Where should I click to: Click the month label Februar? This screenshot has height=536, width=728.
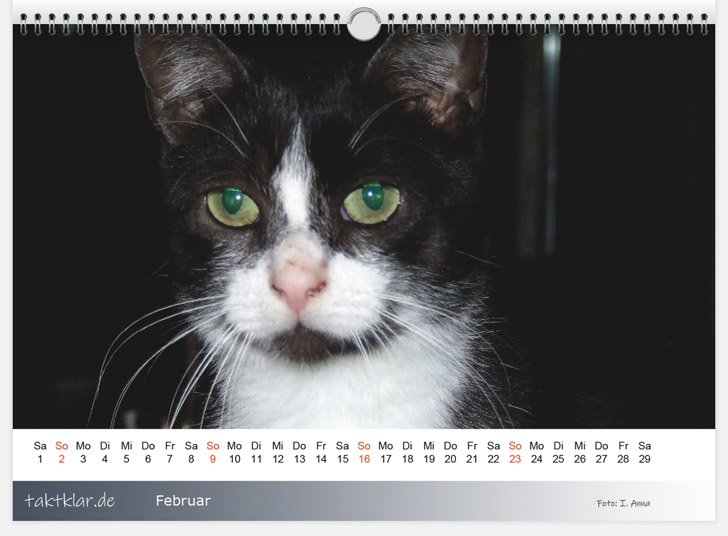pyautogui.click(x=183, y=501)
